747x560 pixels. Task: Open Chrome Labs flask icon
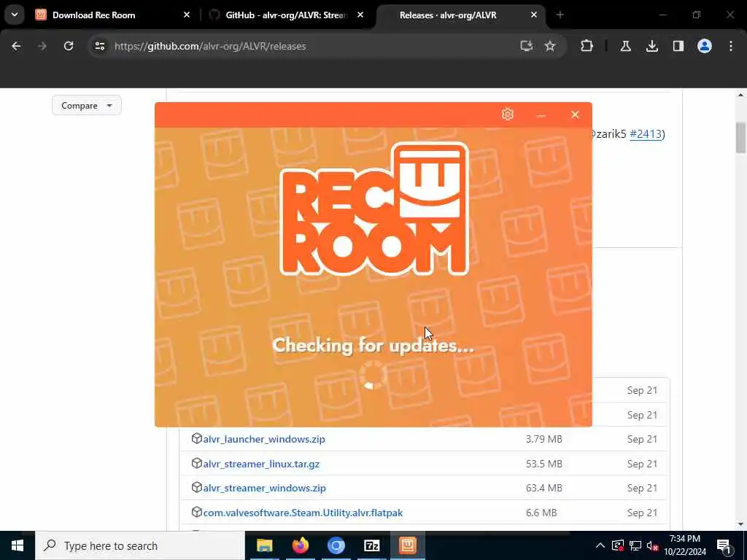point(625,46)
